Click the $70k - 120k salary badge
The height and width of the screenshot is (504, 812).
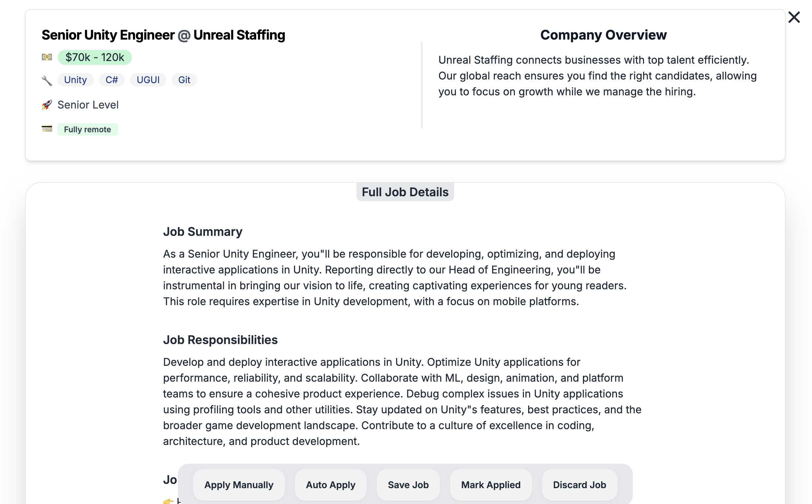point(95,57)
